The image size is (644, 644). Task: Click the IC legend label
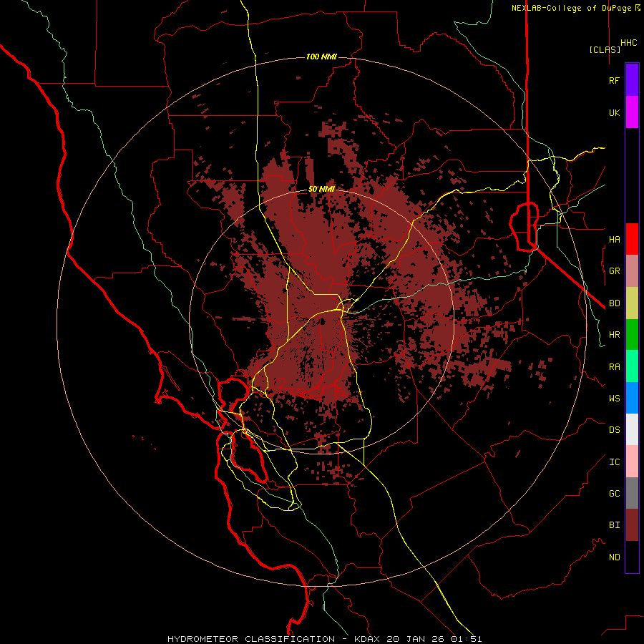(614, 462)
